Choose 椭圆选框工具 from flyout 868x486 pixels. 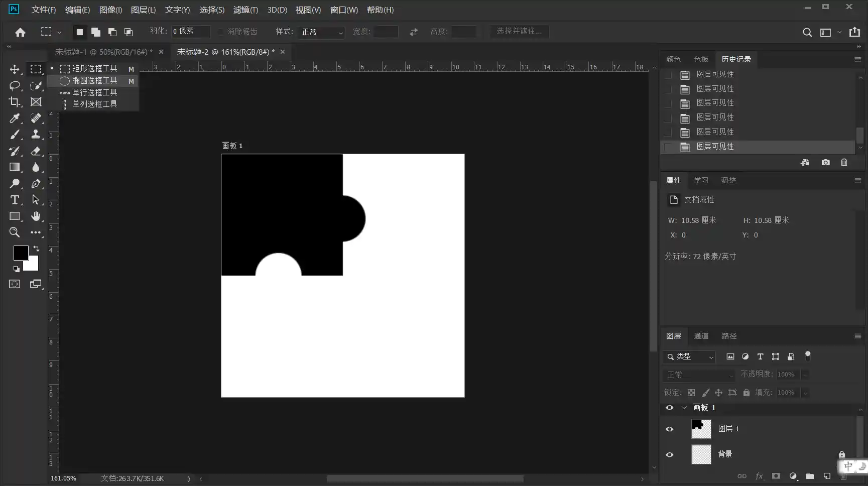(93, 81)
